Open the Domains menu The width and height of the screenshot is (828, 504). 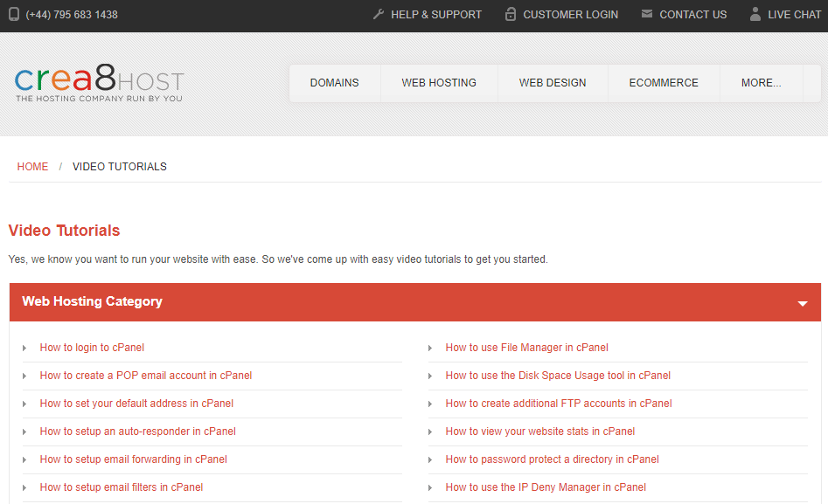click(334, 83)
